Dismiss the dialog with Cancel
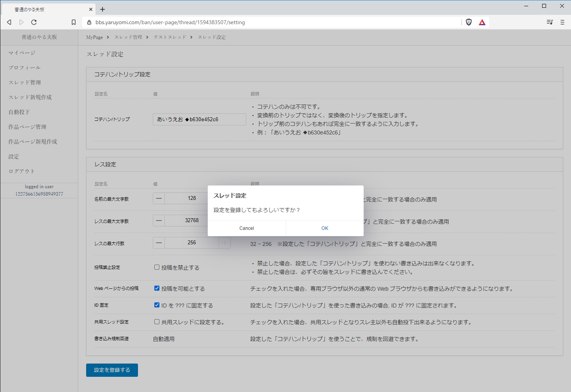The width and height of the screenshot is (571, 392). coord(246,228)
